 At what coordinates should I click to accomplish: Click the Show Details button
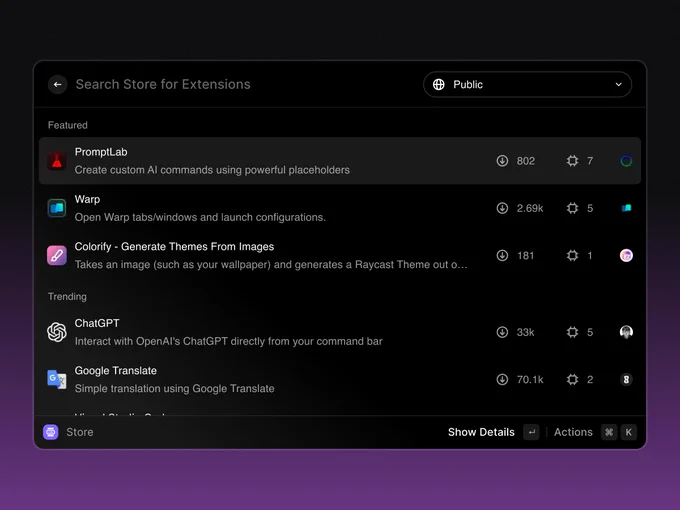[x=481, y=432]
